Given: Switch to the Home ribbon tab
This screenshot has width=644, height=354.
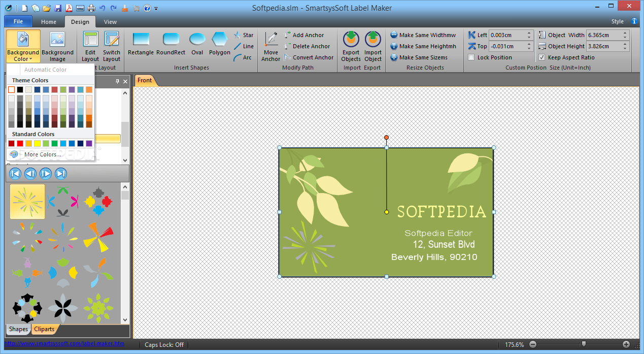Looking at the screenshot, I should click(49, 22).
